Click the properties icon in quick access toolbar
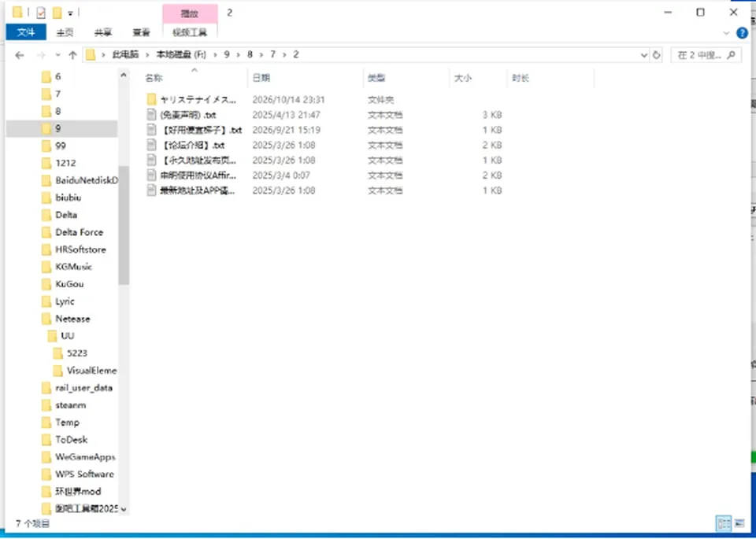The image size is (756, 539). 41,13
